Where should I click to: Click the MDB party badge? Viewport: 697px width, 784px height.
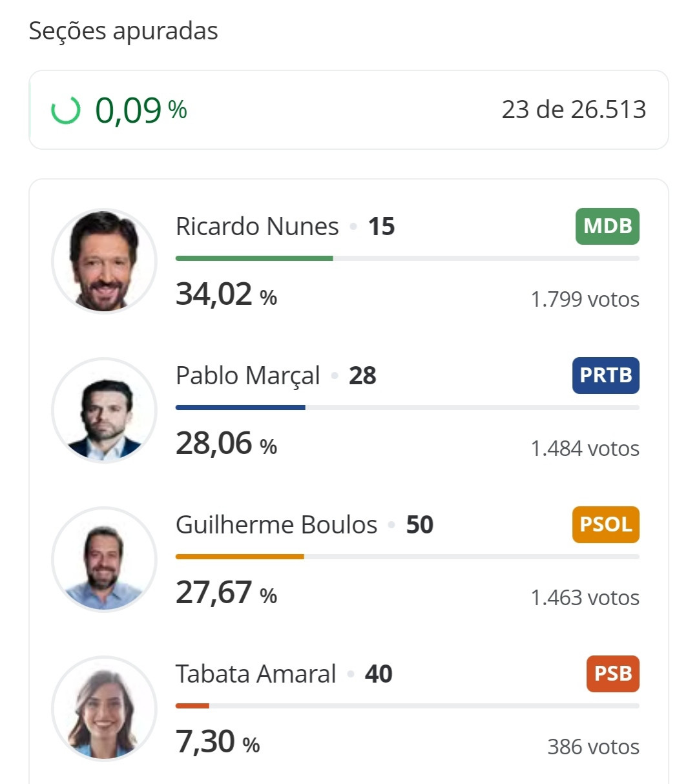pyautogui.click(x=607, y=226)
